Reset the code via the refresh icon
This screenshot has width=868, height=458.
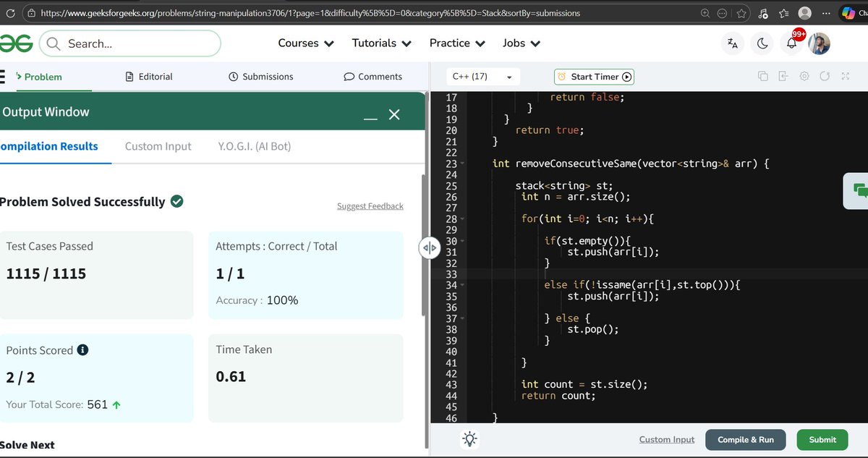[x=825, y=76]
